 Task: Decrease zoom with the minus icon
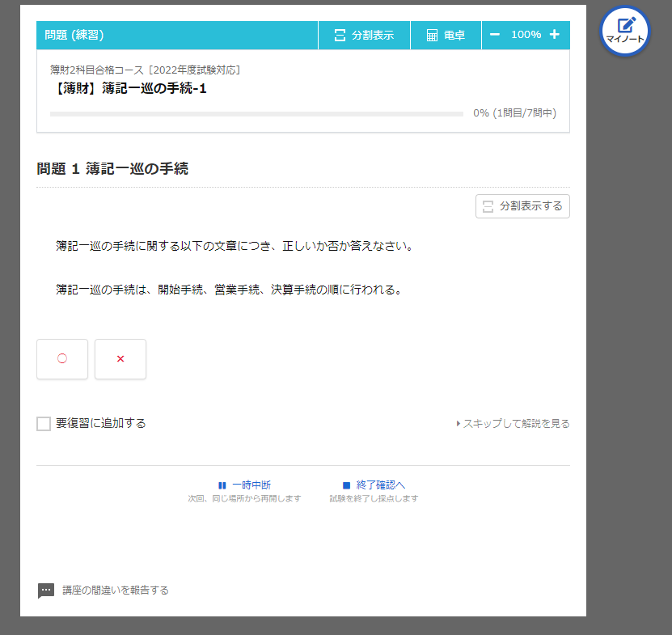coord(495,34)
